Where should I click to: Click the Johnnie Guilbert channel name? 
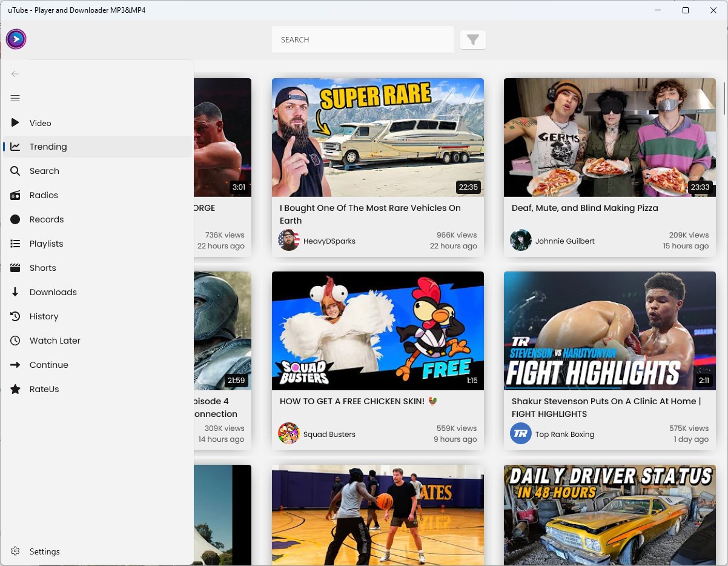point(565,241)
